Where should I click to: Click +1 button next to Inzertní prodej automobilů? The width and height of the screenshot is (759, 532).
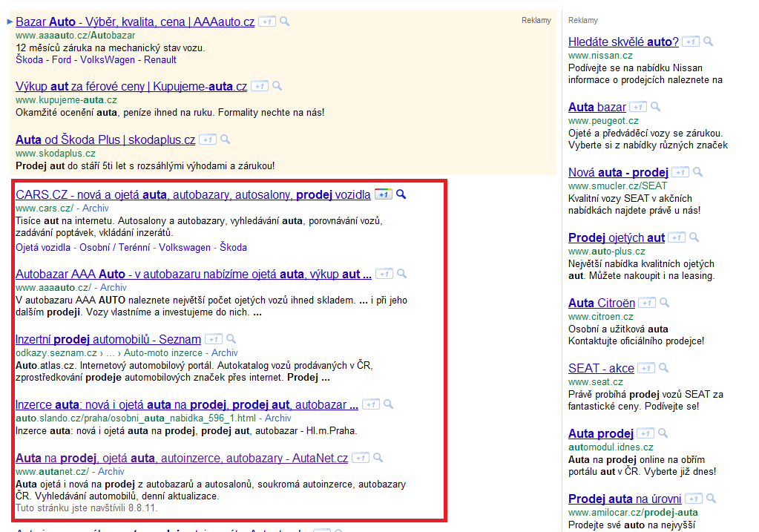214,339
